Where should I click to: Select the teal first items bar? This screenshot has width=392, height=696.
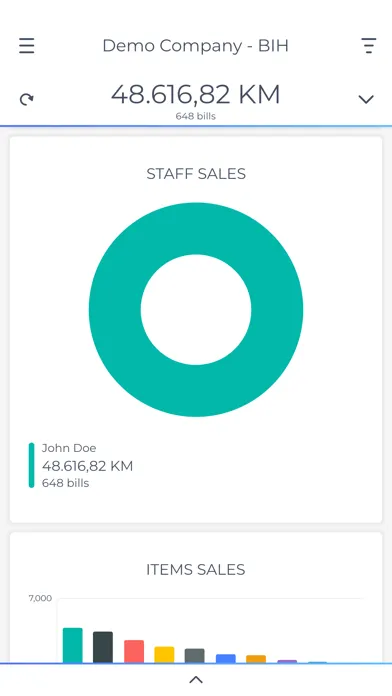click(x=73, y=645)
